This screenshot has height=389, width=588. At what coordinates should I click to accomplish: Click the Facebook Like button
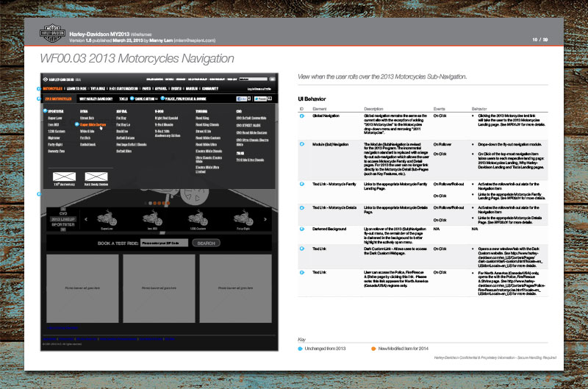(242, 99)
